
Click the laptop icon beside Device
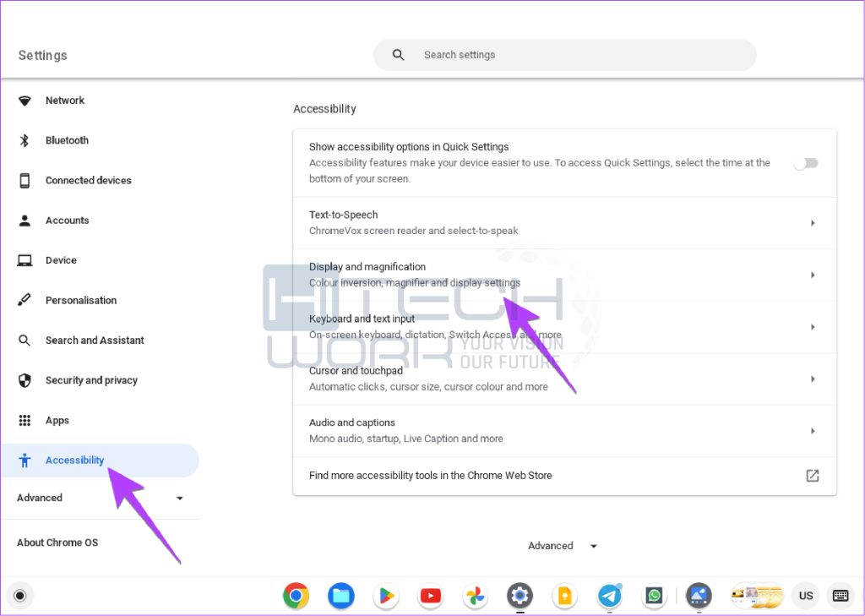coord(24,260)
